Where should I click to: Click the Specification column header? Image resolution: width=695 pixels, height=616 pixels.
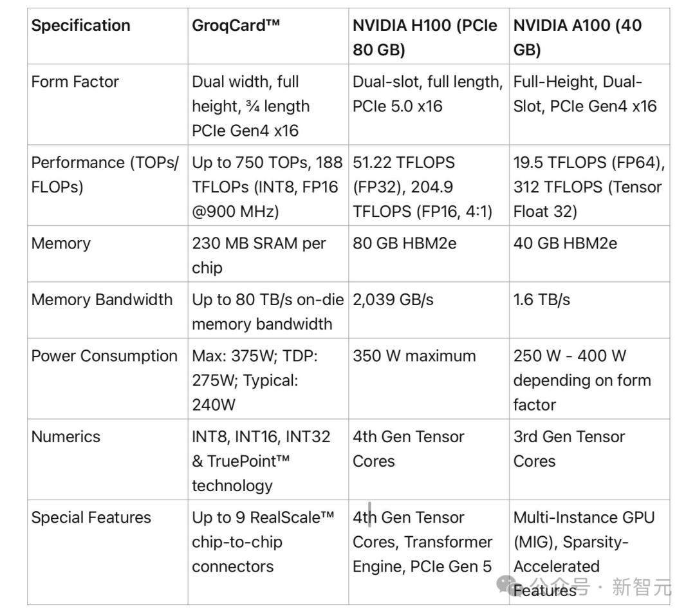click(81, 26)
